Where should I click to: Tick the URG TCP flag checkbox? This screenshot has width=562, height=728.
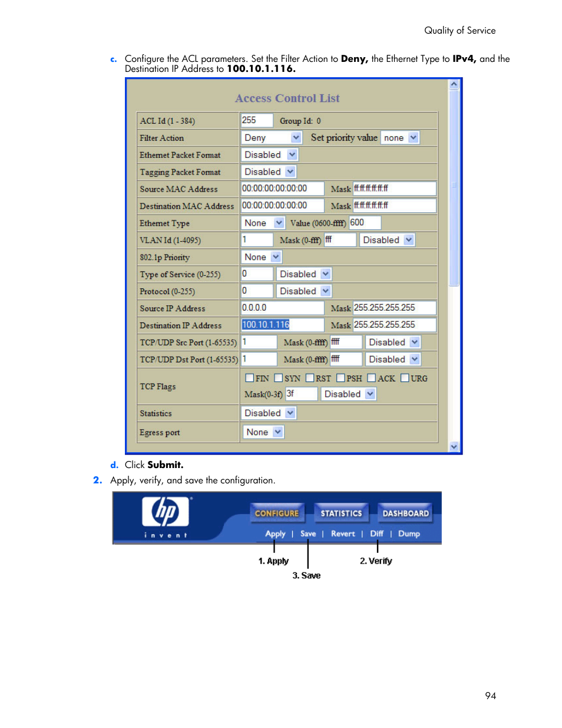(405, 378)
